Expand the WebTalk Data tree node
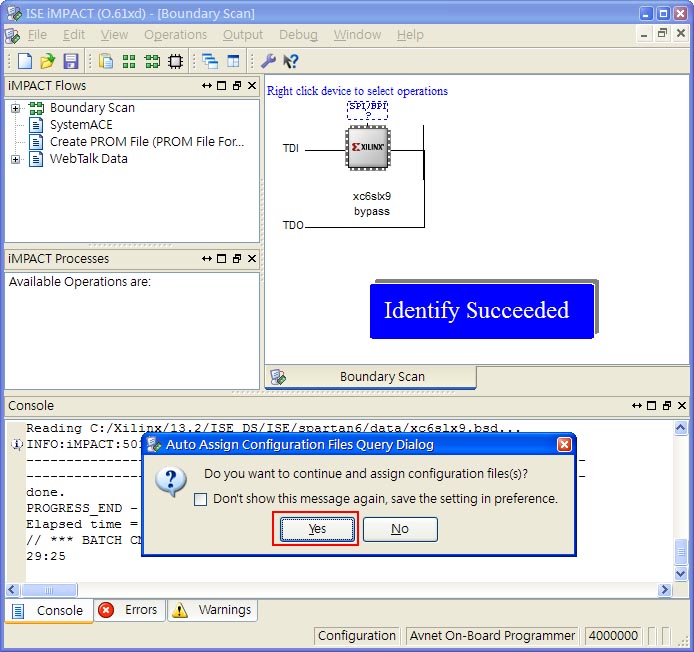This screenshot has height=652, width=694. pos(15,159)
